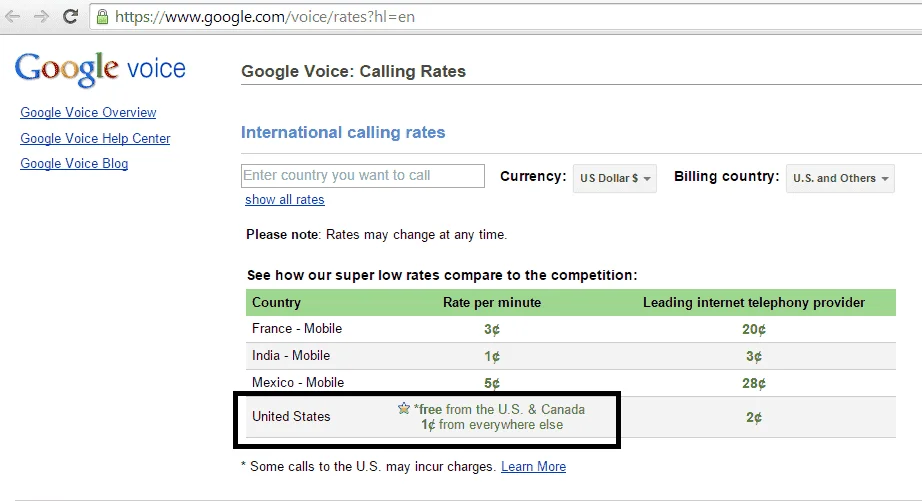Click the 'Please note: Rates may change' text

376,235
